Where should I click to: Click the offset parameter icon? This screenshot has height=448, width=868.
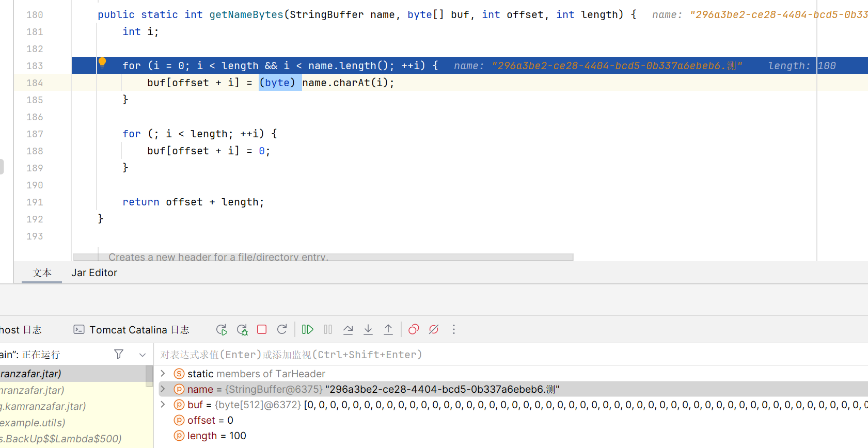pyautogui.click(x=179, y=420)
